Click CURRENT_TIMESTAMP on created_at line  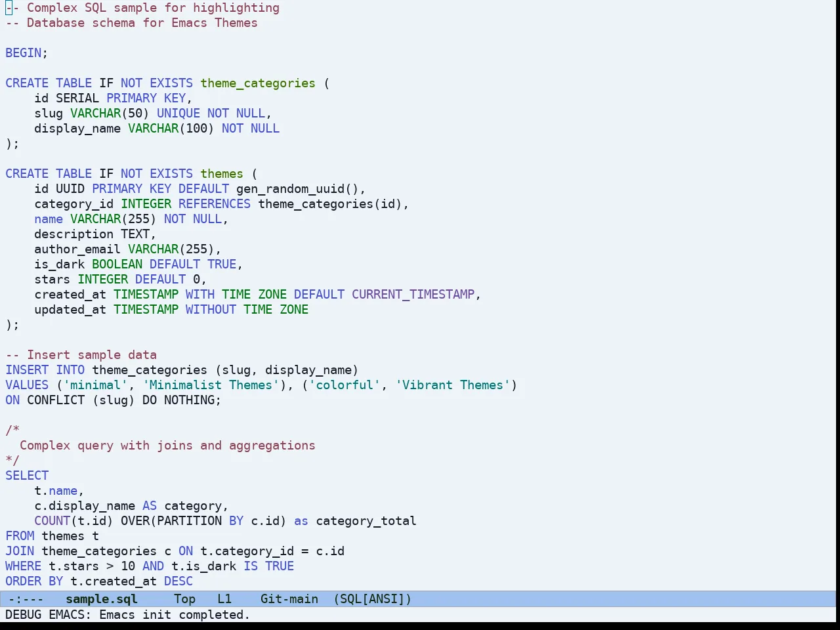pyautogui.click(x=413, y=294)
